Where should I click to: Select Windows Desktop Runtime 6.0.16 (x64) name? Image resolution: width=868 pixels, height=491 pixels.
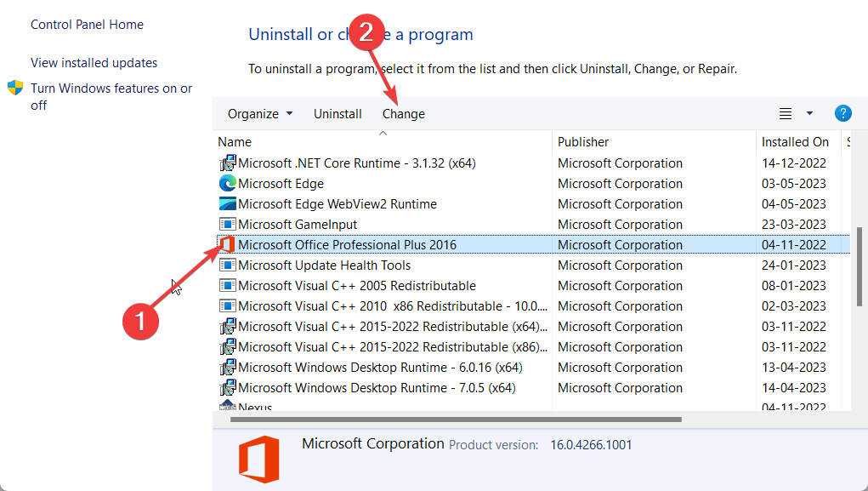380,368
